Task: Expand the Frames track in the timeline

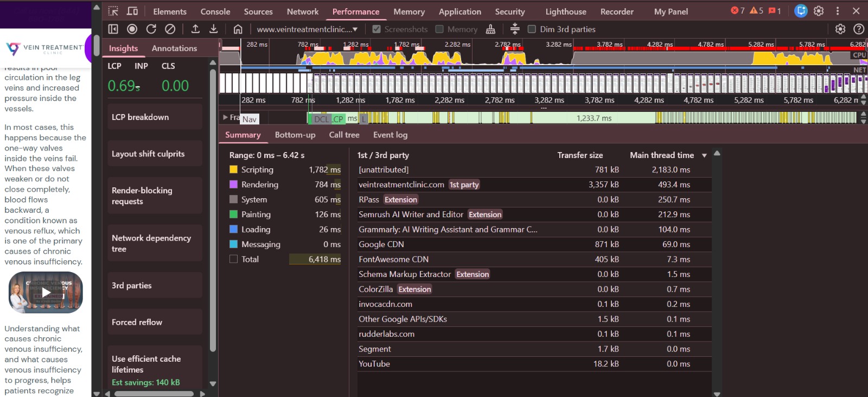Action: pyautogui.click(x=225, y=117)
